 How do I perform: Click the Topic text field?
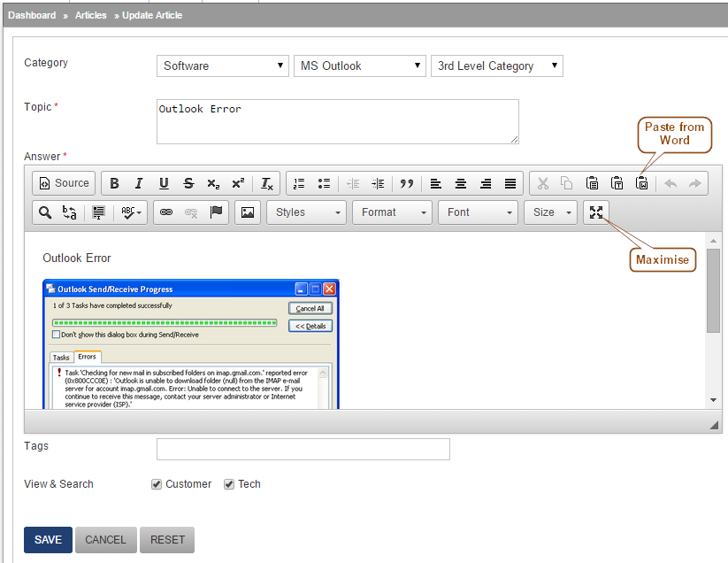click(x=338, y=121)
